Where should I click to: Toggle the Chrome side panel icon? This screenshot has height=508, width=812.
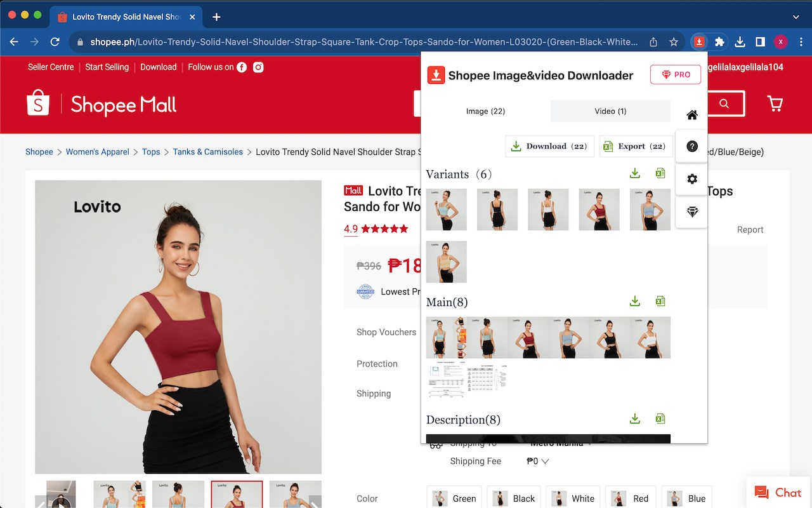[760, 42]
